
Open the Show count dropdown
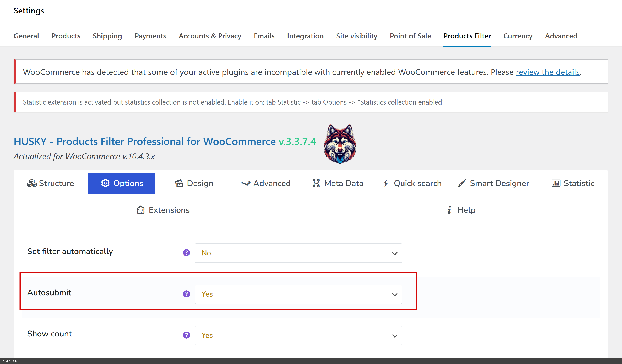pos(298,335)
